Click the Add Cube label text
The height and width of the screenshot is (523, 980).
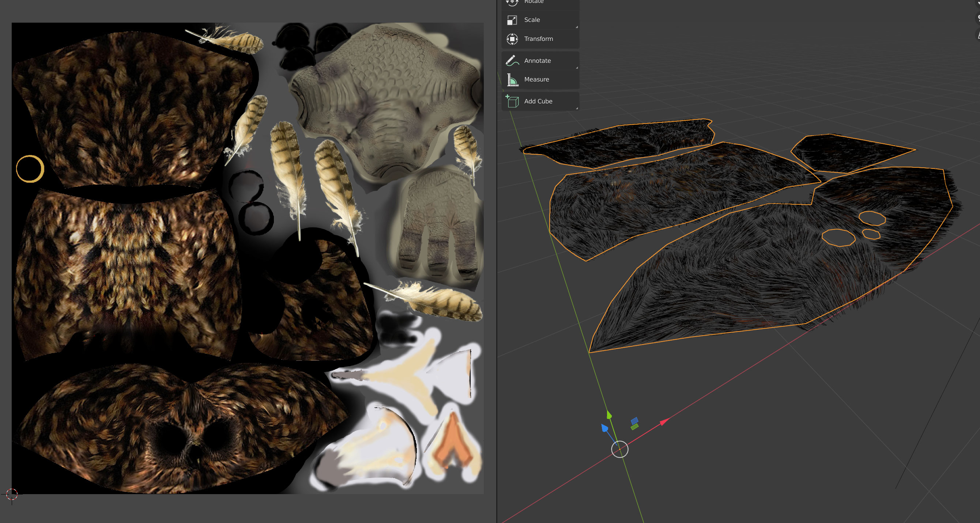pyautogui.click(x=538, y=101)
